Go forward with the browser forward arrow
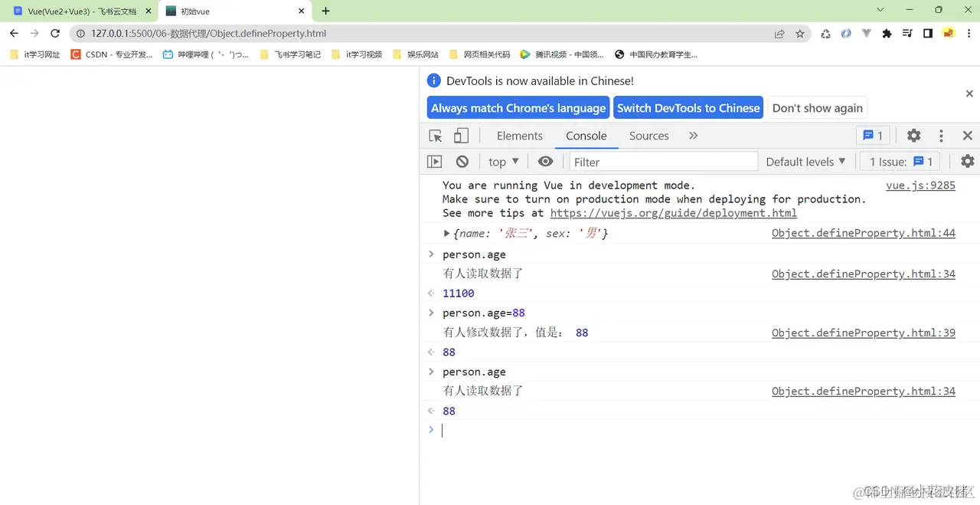Viewport: 980px width, 505px height. coord(34,34)
